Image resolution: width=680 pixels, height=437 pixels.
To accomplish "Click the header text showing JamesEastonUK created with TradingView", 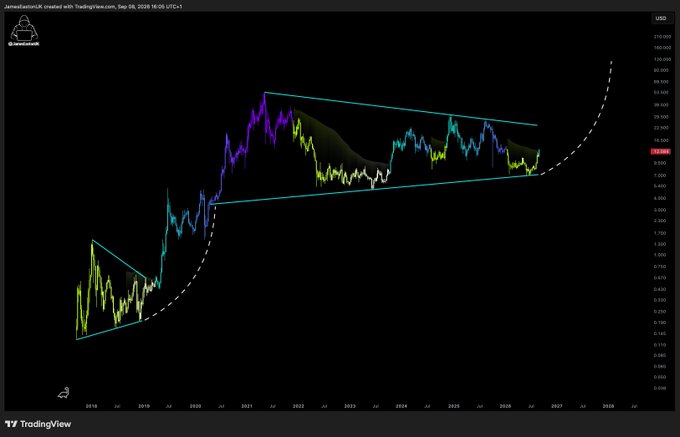I will 93,7.
